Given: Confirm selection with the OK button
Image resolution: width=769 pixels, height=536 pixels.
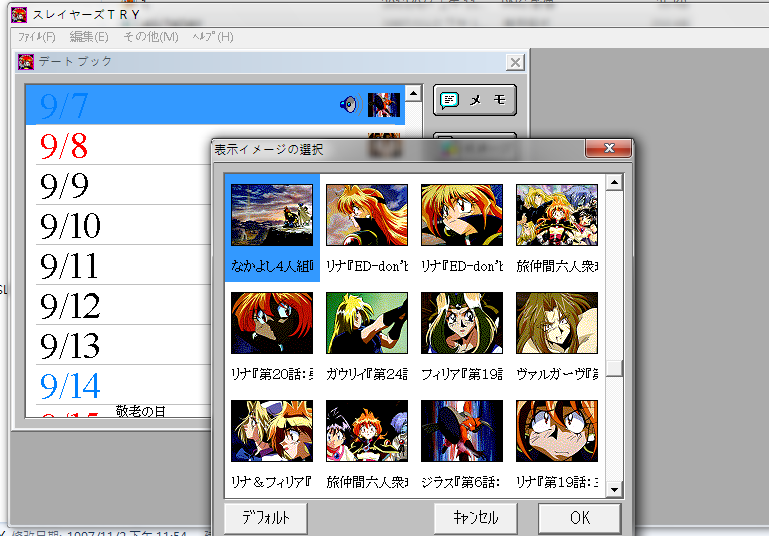Looking at the screenshot, I should (580, 518).
